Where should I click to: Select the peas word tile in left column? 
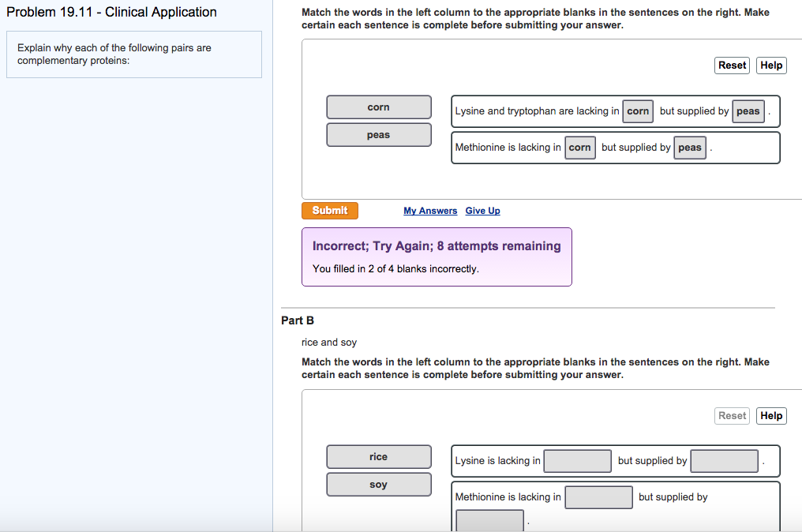(x=379, y=135)
